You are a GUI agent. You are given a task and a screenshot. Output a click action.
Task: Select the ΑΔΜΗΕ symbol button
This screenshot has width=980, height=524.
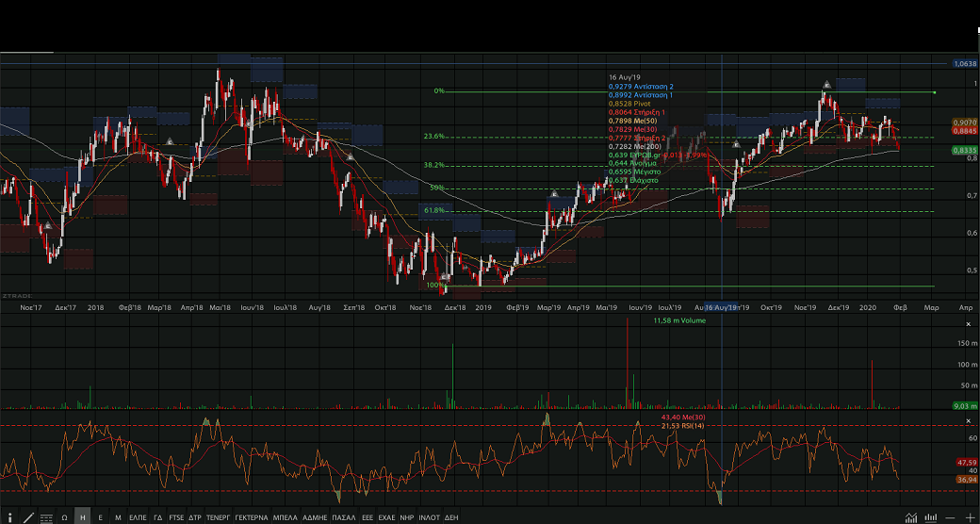coord(315,517)
